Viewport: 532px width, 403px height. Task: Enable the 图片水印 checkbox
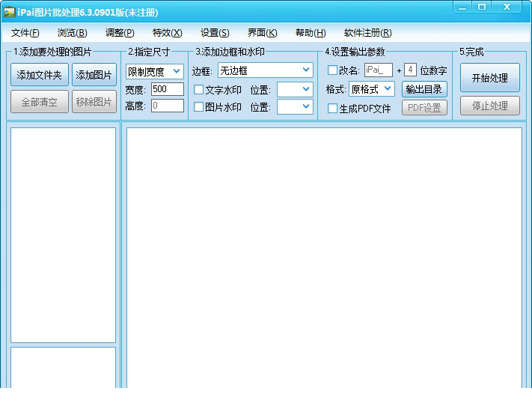coord(198,107)
